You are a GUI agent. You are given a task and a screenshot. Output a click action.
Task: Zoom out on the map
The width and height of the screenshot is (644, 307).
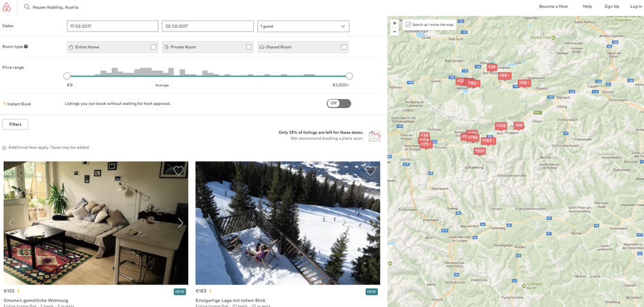point(395,32)
